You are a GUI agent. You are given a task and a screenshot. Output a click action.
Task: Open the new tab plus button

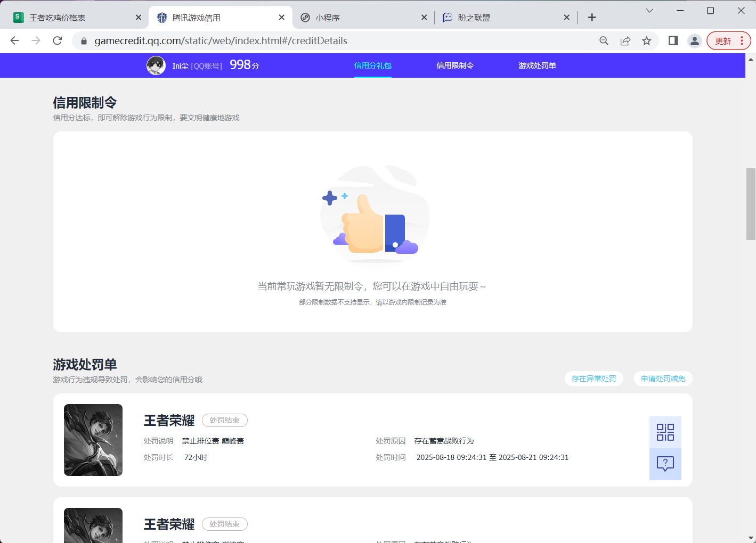click(x=592, y=18)
